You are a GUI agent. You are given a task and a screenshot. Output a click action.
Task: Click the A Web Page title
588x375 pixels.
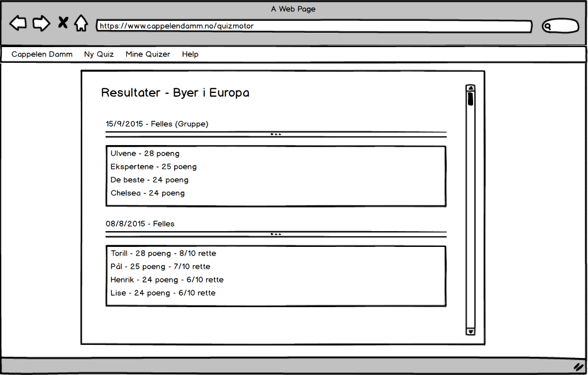[x=293, y=9]
